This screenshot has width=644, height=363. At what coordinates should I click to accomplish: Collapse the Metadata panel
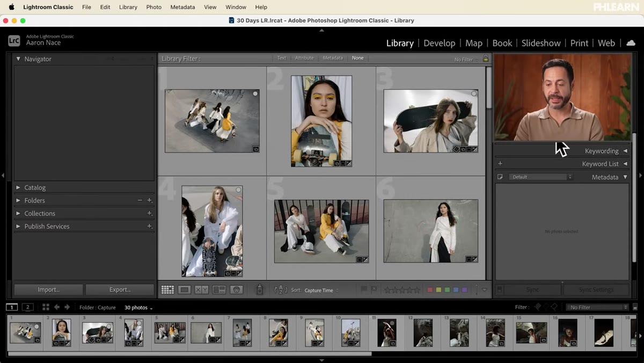625,177
